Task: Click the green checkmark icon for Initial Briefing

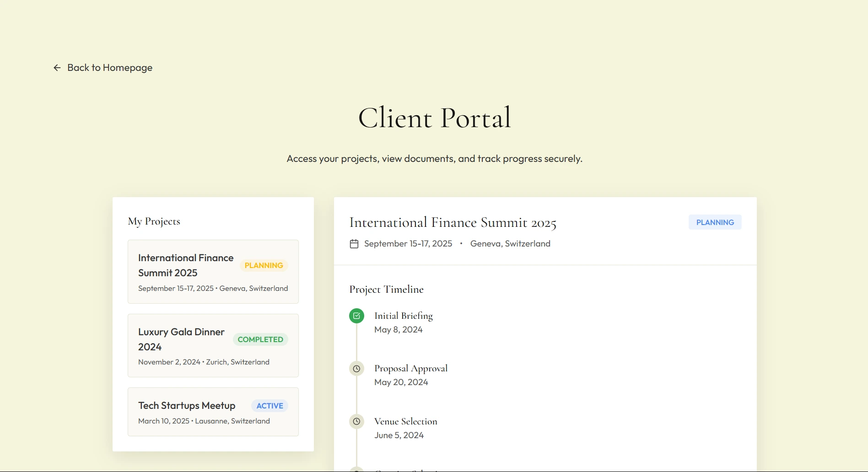Action: click(x=356, y=316)
